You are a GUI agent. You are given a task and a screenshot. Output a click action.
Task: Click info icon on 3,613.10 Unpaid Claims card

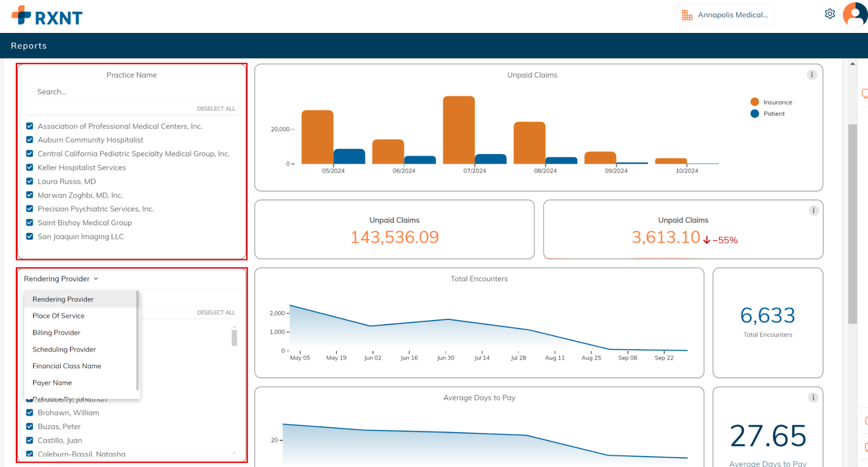(813, 210)
